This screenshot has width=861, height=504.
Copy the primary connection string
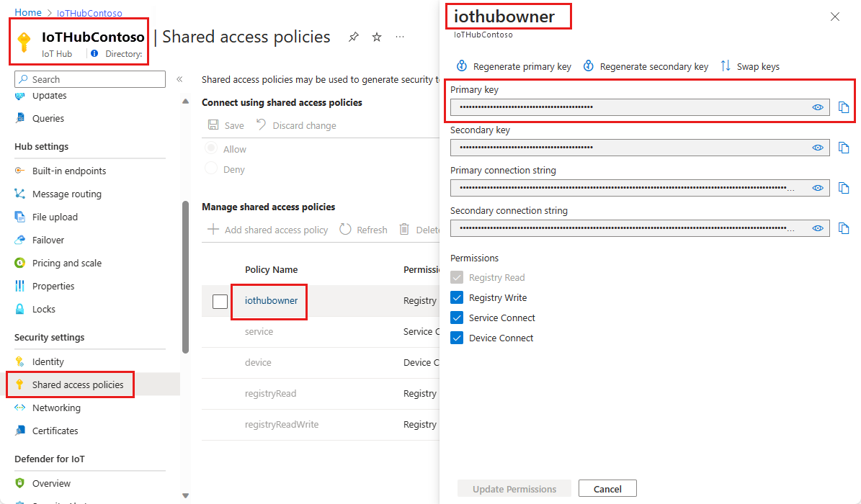point(844,188)
